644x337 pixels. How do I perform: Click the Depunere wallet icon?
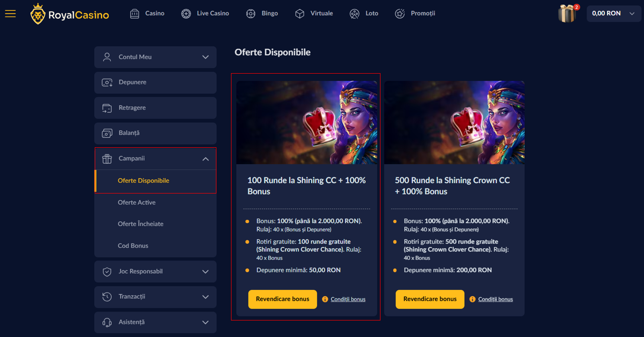tap(107, 83)
